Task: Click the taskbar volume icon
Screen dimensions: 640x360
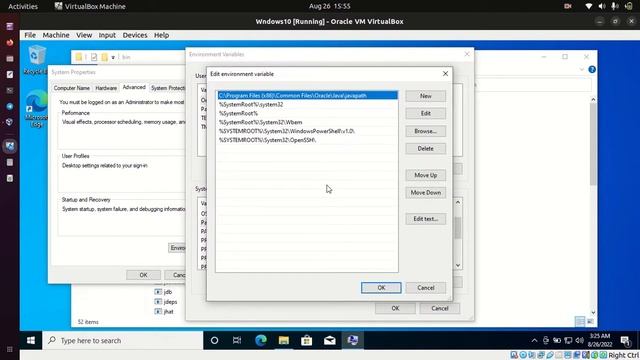Action: click(579, 340)
